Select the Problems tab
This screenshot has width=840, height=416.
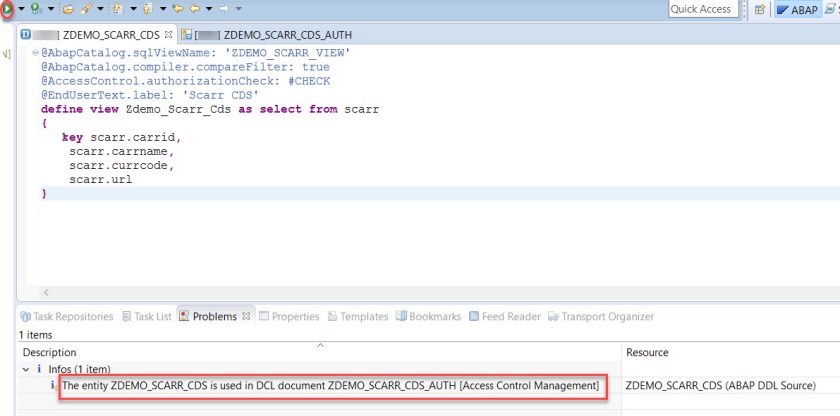[214, 316]
